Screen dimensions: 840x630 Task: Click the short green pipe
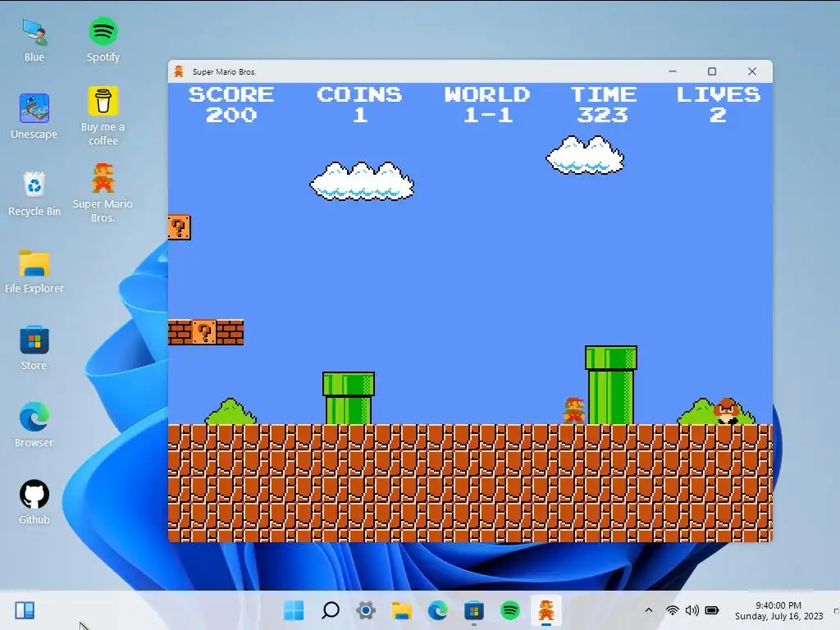click(x=348, y=398)
